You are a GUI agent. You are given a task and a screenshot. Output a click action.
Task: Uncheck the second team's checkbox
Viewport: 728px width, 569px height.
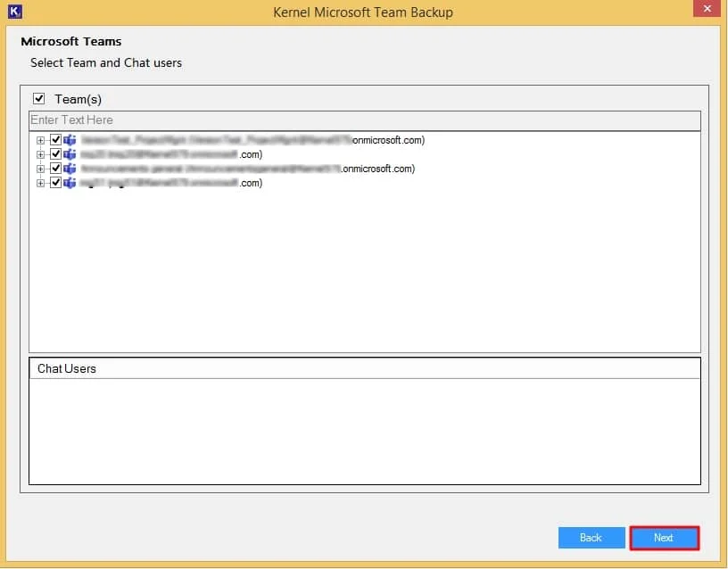click(55, 154)
